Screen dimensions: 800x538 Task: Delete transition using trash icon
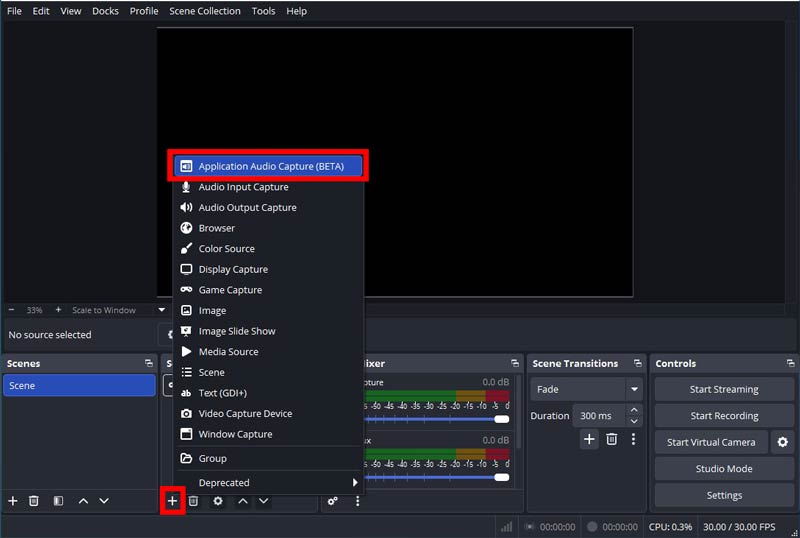click(611, 439)
